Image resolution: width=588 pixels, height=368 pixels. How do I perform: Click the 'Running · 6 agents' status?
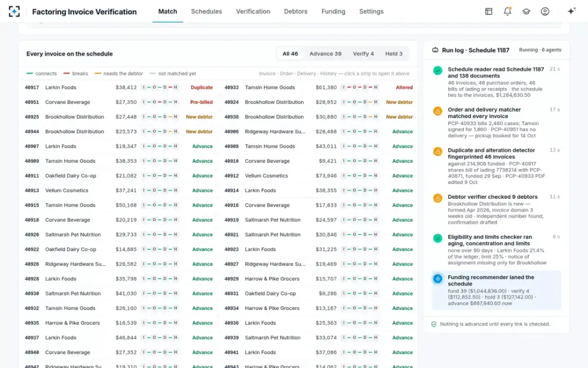(540, 50)
